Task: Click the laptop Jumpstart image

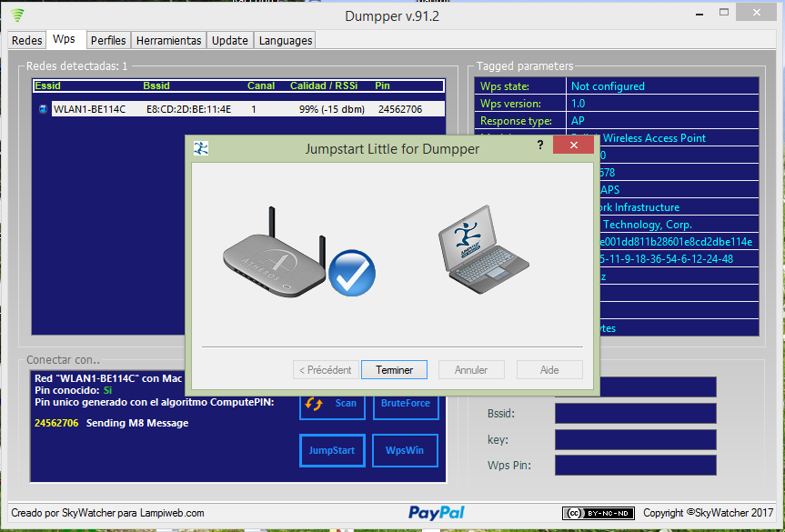Action: point(483,249)
